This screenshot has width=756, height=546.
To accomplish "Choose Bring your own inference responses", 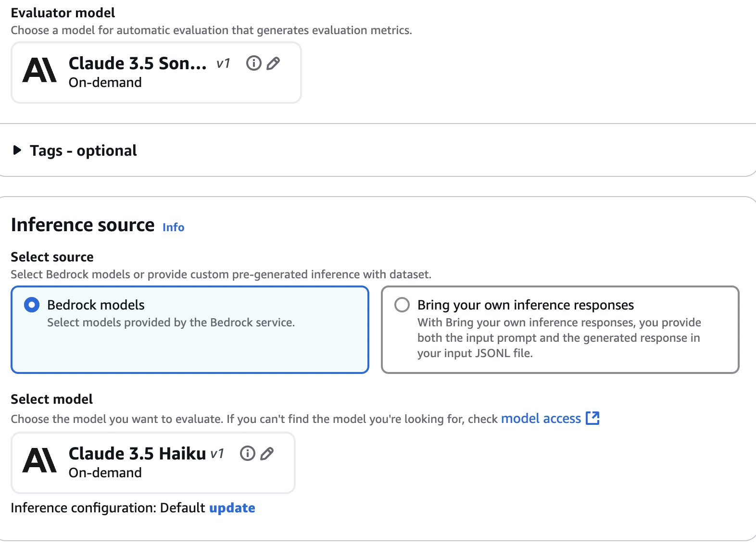I will click(x=402, y=305).
